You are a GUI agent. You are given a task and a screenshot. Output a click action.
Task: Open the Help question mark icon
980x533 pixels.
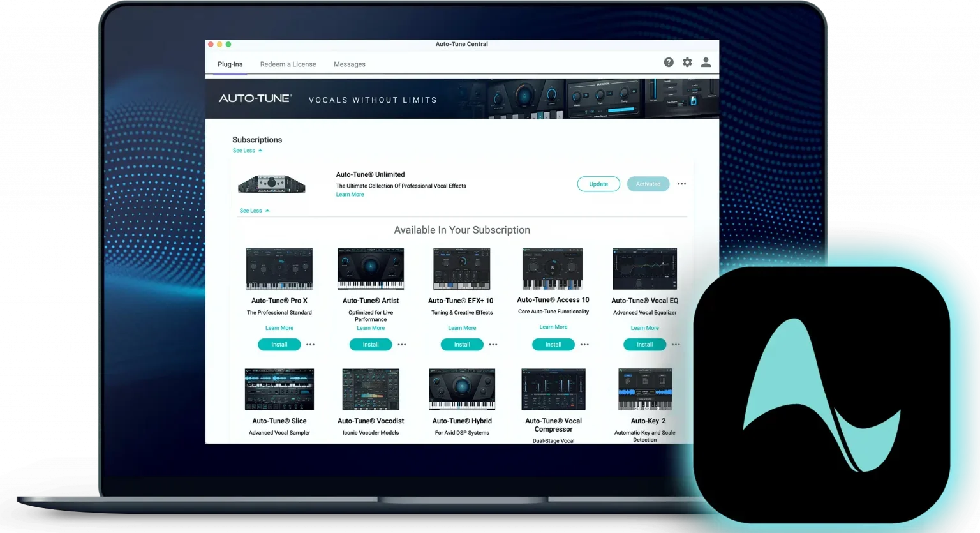click(669, 62)
